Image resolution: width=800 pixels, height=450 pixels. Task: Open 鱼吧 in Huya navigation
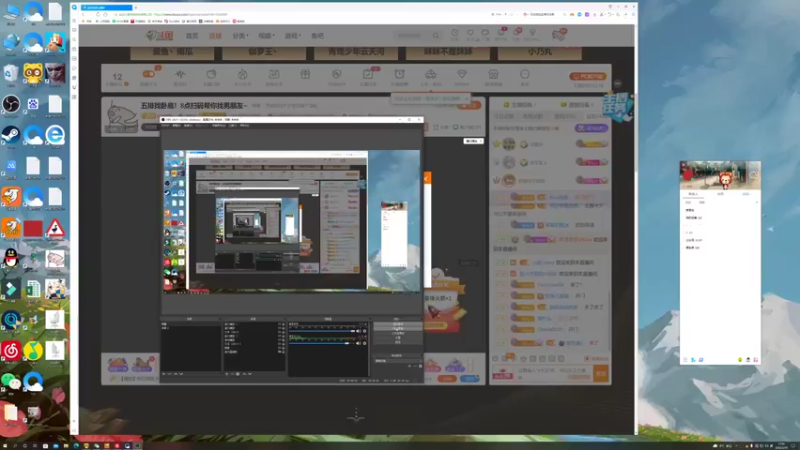coord(317,36)
